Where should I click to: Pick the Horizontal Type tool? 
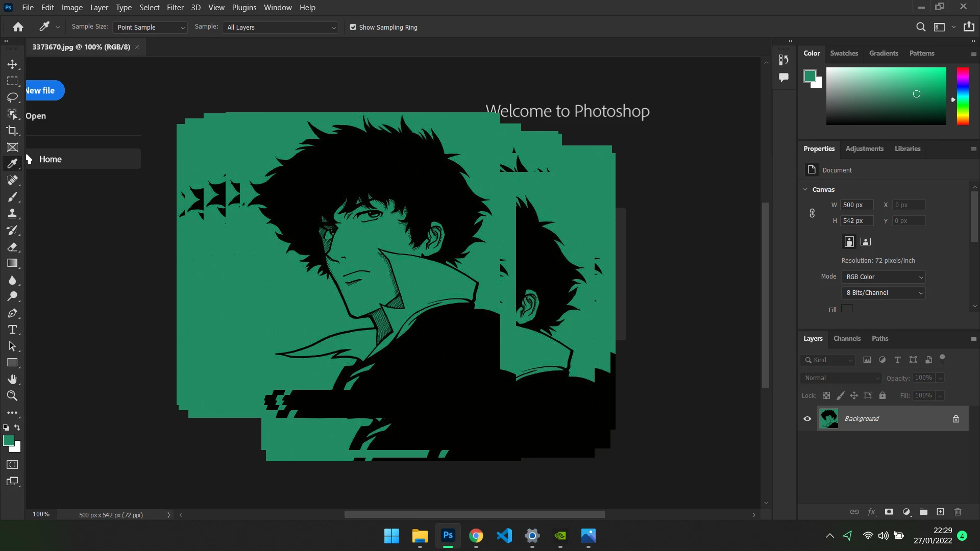(x=12, y=330)
